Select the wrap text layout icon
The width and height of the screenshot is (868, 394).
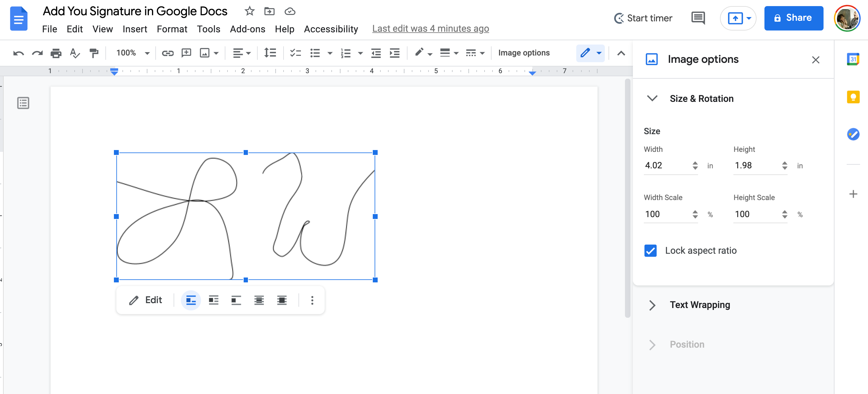coord(214,300)
